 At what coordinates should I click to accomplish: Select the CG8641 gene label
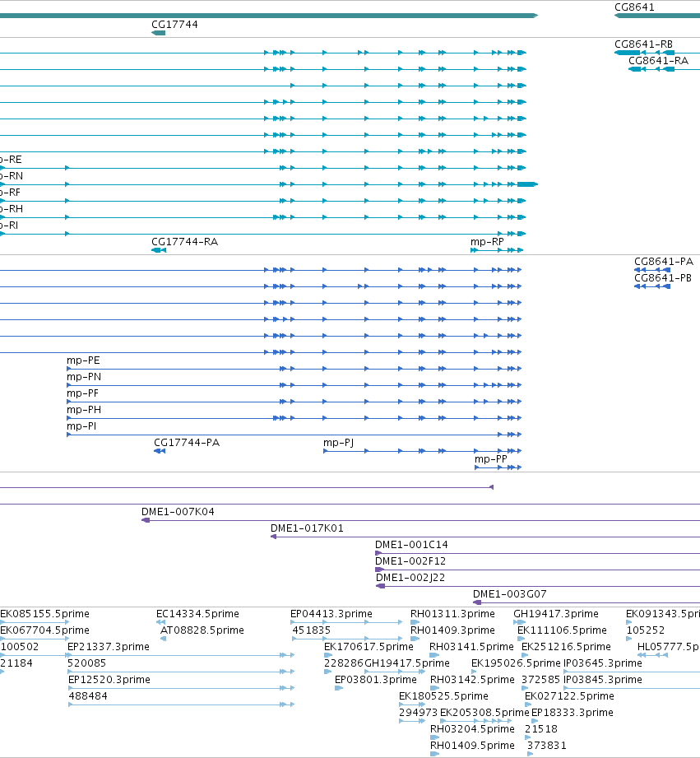[x=634, y=7]
